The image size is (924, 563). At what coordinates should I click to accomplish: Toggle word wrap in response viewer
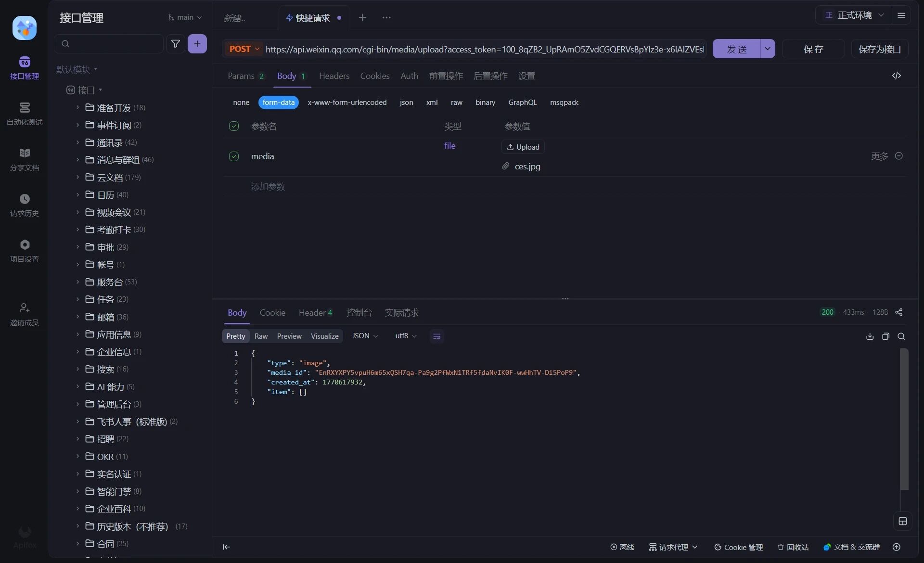click(436, 336)
